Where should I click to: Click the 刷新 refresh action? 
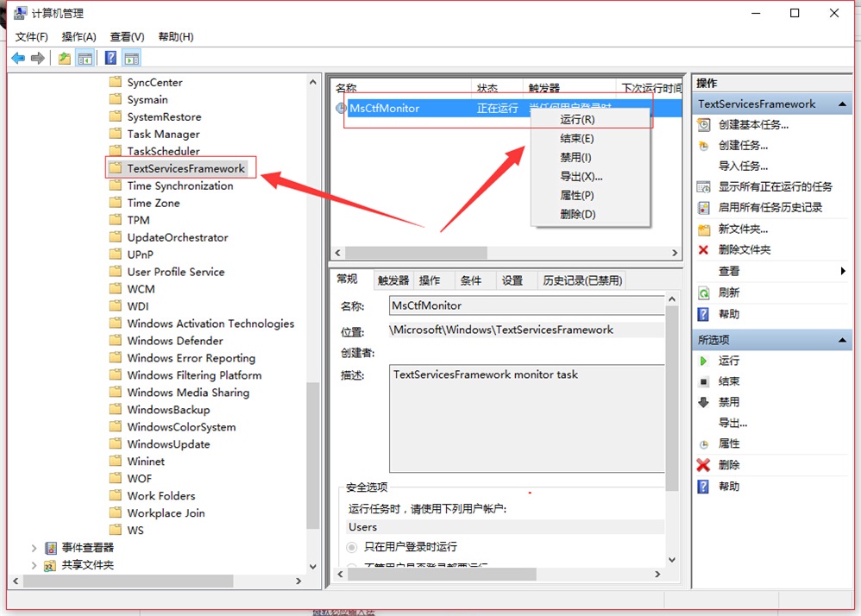click(728, 292)
